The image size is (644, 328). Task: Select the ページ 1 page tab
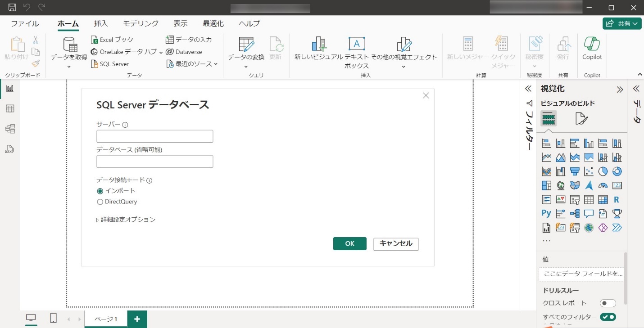coord(106,319)
